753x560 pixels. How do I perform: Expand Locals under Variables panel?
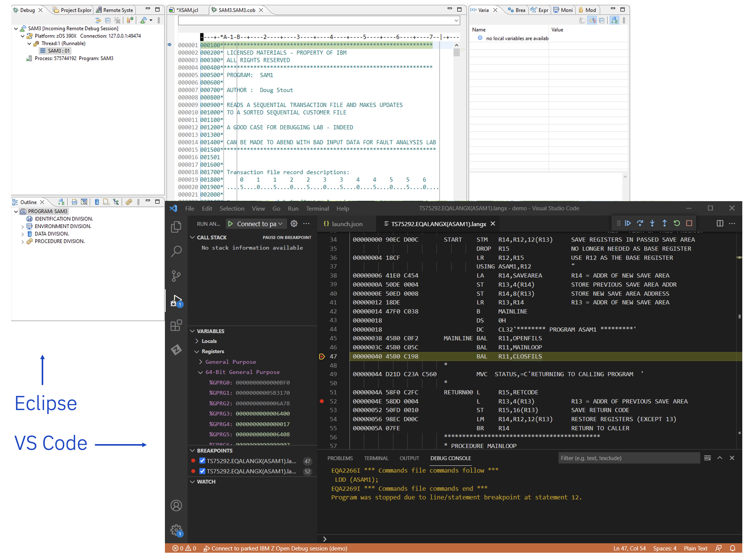pos(197,341)
